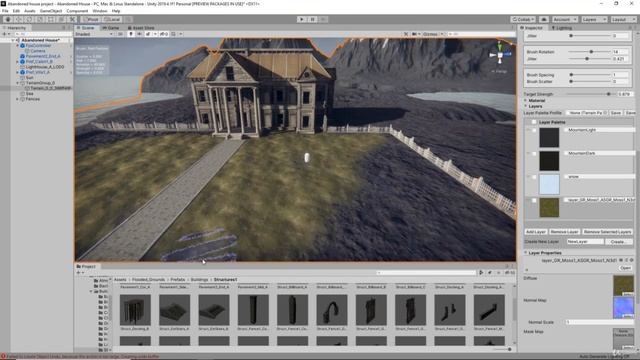Image resolution: width=640 pixels, height=360 pixels.
Task: Adjust the Target Strength slider
Action: coord(590,94)
